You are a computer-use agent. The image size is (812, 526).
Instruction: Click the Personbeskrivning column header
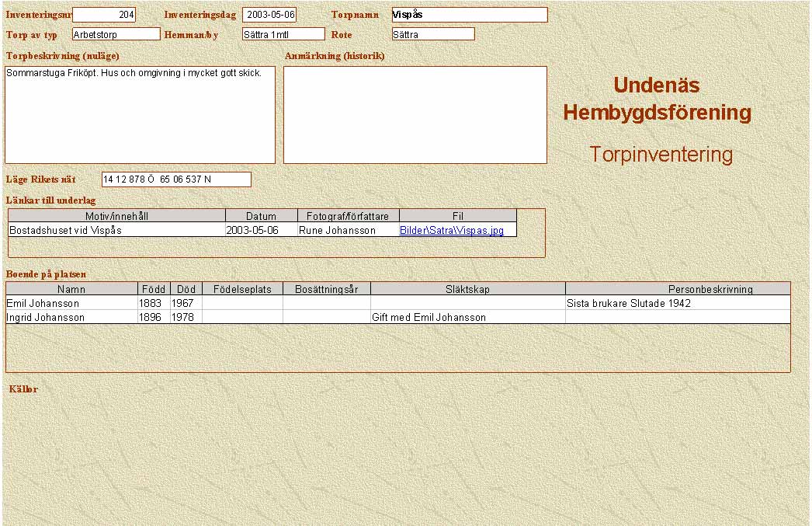677,289
